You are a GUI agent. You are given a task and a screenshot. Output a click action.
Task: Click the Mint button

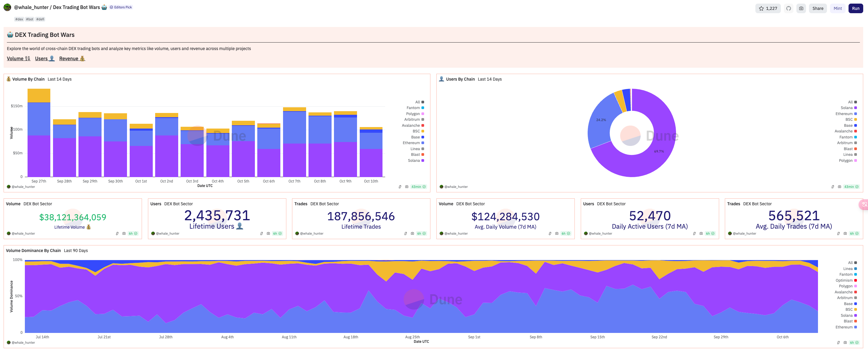click(x=837, y=8)
